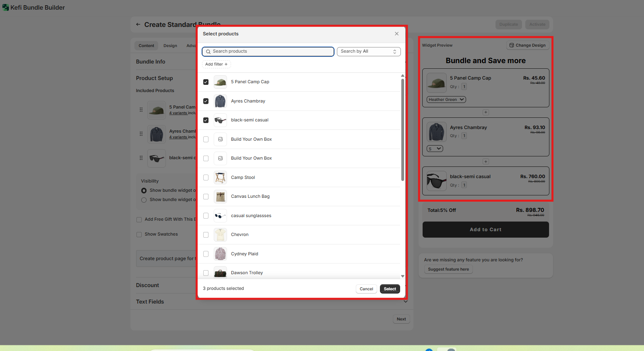Image resolution: width=644 pixels, height=351 pixels.
Task: Open the Search by All dropdown
Action: 368,51
